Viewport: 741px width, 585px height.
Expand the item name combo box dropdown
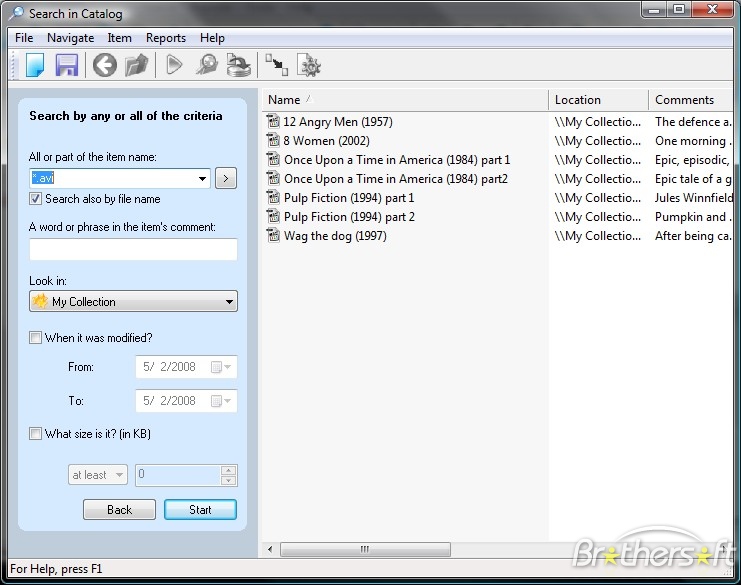[203, 179]
